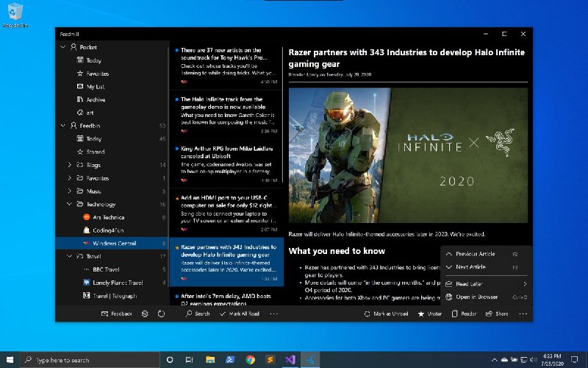This screenshot has width=588, height=368.
Task: Collapse the Pocket account section
Action: (x=62, y=47)
